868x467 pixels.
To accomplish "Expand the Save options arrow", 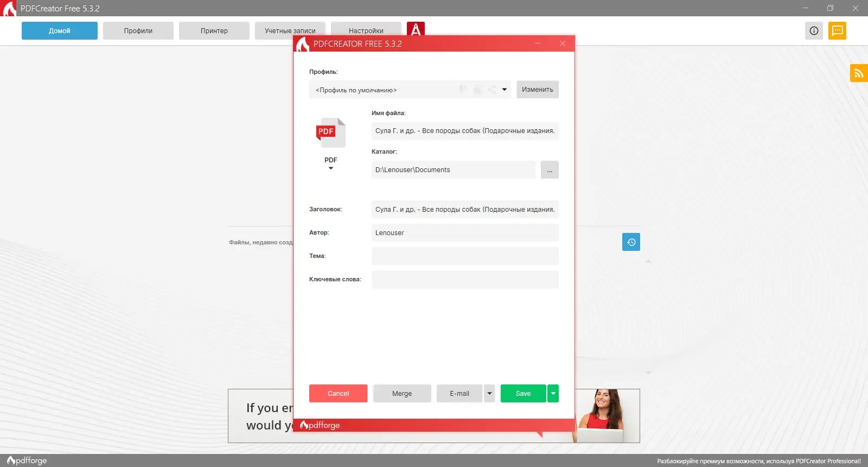I will tap(553, 393).
